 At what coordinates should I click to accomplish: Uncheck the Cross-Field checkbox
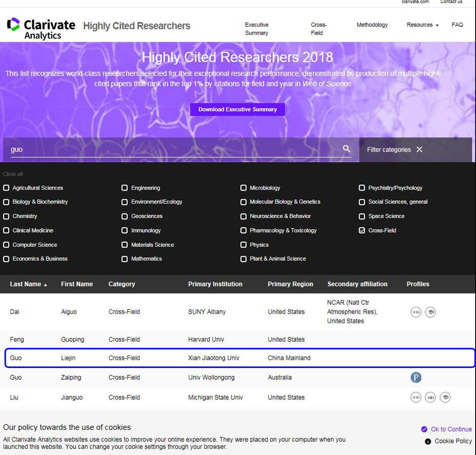click(x=362, y=231)
